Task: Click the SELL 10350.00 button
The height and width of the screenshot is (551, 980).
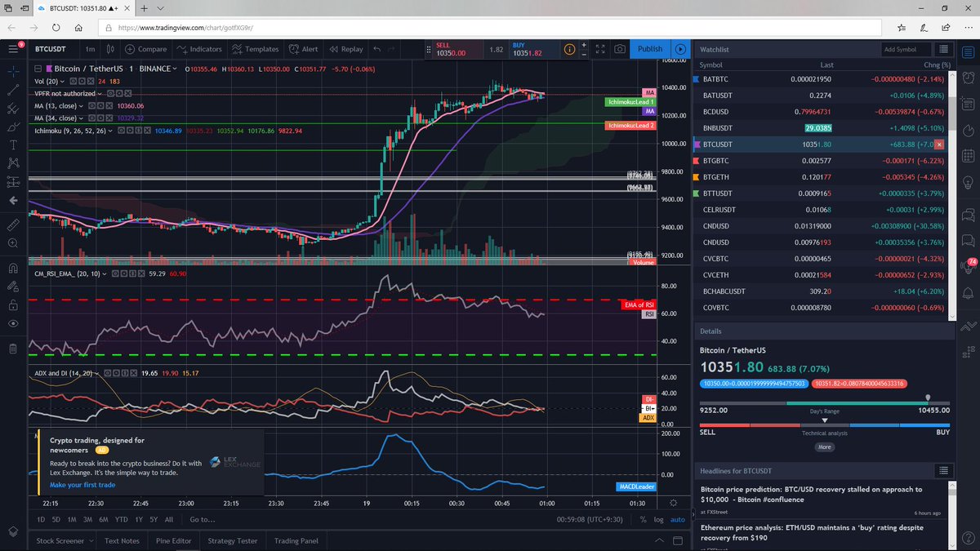Action: (x=457, y=49)
